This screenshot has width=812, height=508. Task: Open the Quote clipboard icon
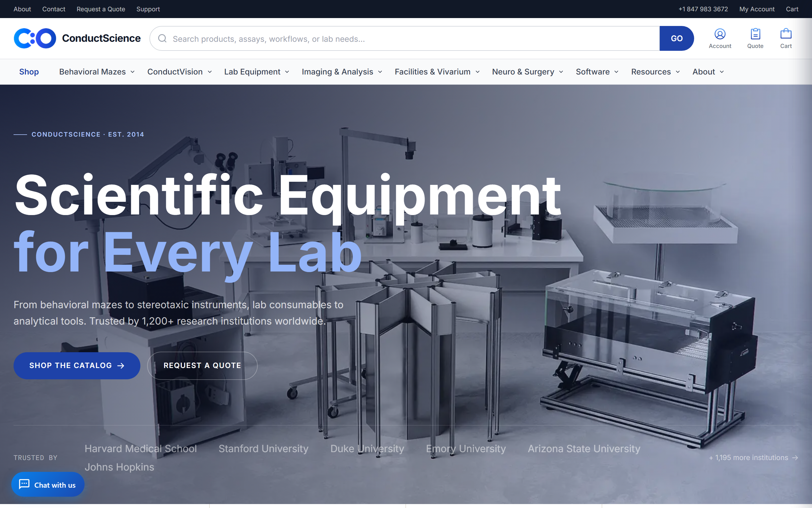(x=755, y=34)
